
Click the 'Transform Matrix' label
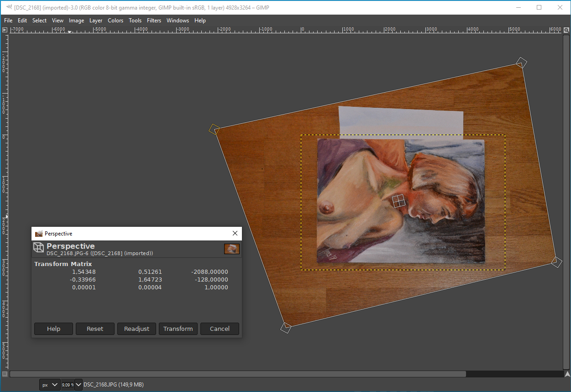click(x=63, y=264)
